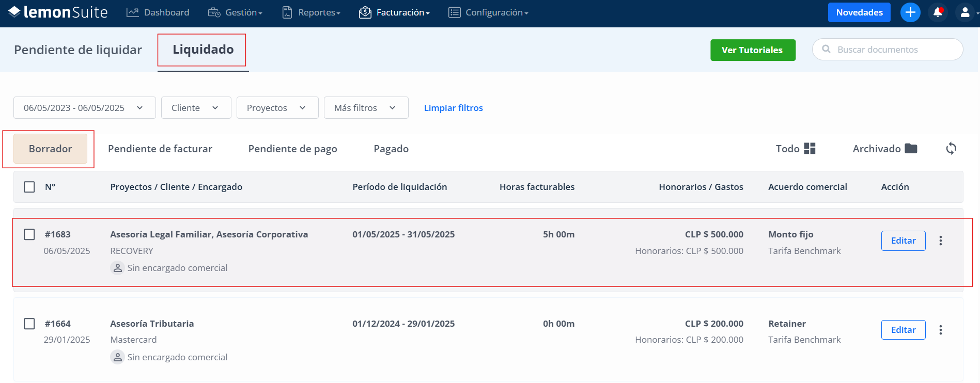Focus the Buscar documentos search field
The width and height of the screenshot is (980, 383).
point(888,50)
